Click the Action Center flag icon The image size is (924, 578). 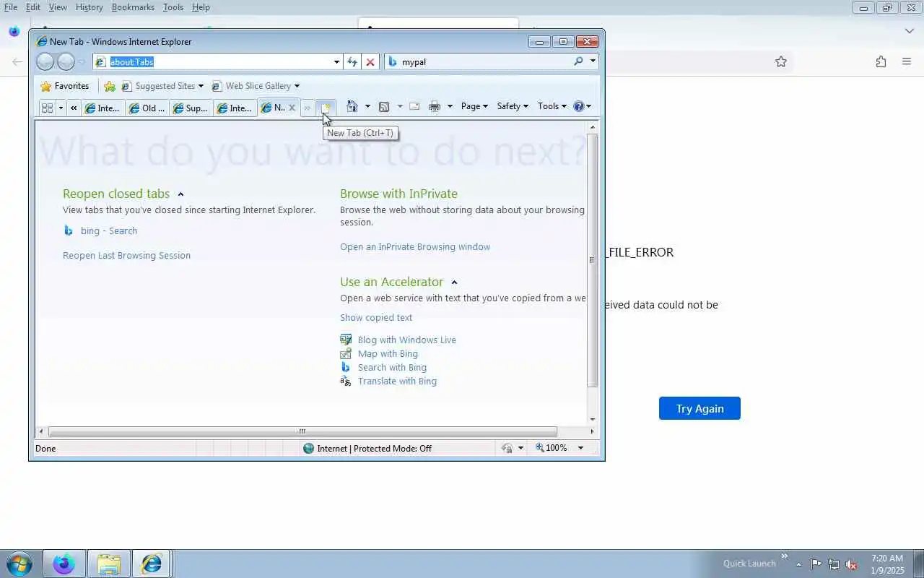click(x=816, y=564)
